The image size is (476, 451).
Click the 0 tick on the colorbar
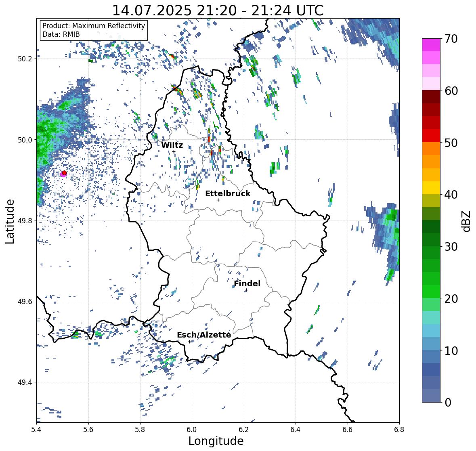pyautogui.click(x=448, y=403)
